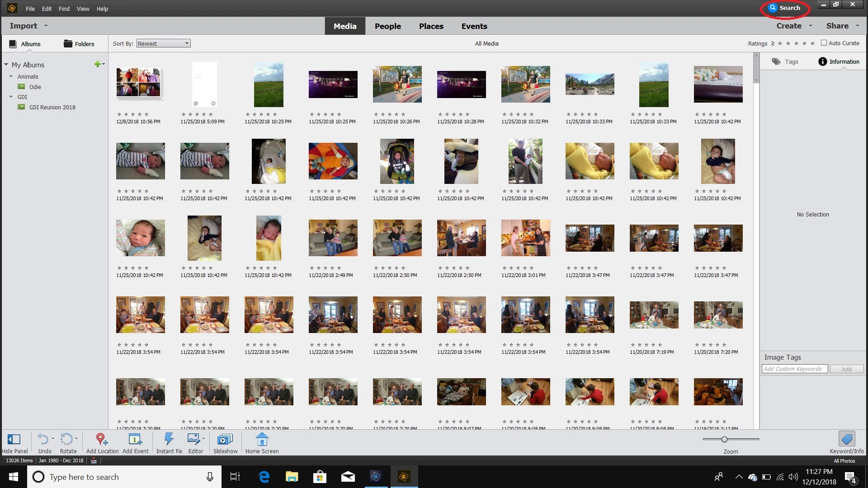Click the Add Location icon
This screenshot has width=868, height=488.
tap(102, 440)
